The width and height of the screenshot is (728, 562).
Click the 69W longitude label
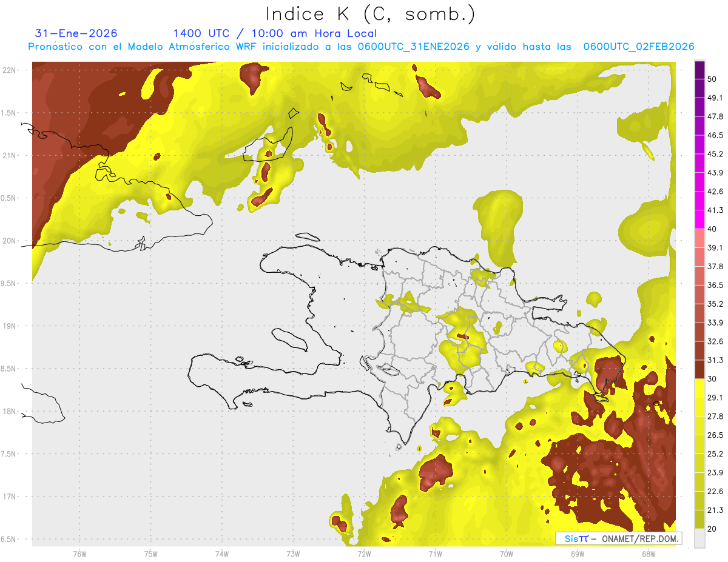[577, 554]
